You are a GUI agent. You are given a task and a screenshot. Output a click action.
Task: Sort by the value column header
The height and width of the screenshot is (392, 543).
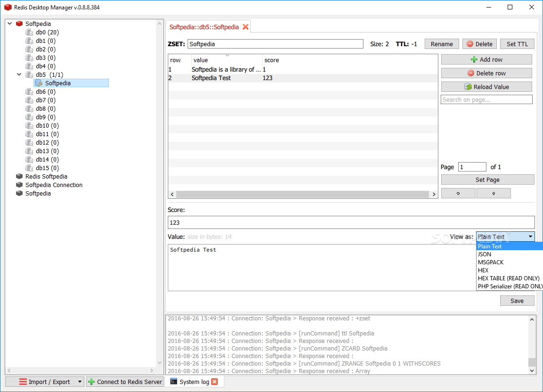click(227, 60)
